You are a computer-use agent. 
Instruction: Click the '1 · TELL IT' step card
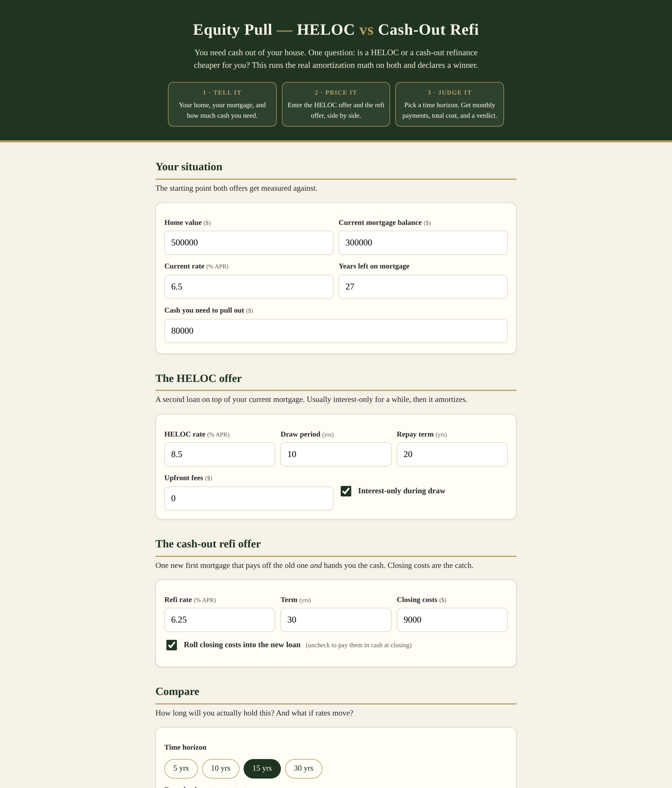222,104
